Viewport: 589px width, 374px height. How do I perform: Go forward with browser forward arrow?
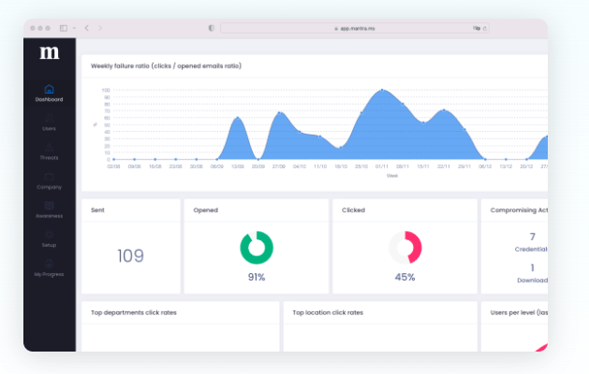tap(100, 28)
